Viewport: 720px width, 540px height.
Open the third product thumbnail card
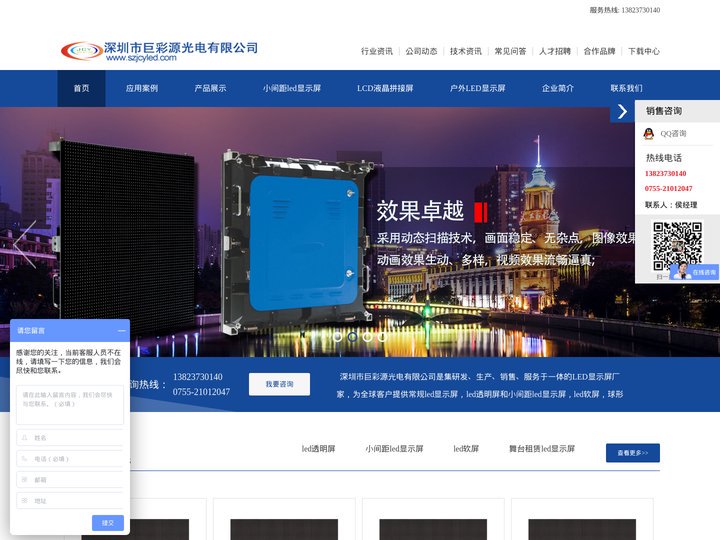(x=433, y=519)
